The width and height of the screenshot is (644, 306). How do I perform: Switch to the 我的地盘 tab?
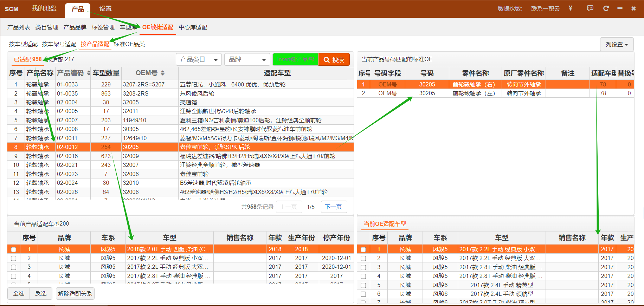pos(44,8)
